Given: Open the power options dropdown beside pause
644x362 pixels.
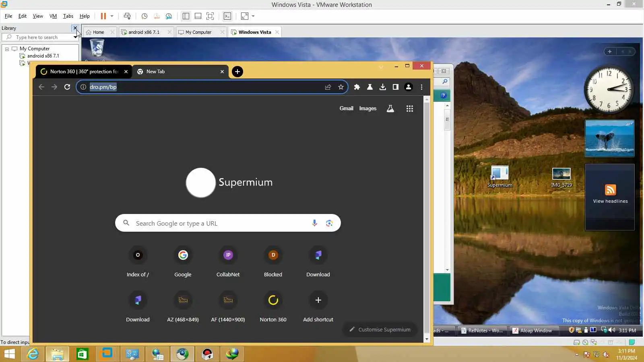Looking at the screenshot, I should click(x=112, y=16).
